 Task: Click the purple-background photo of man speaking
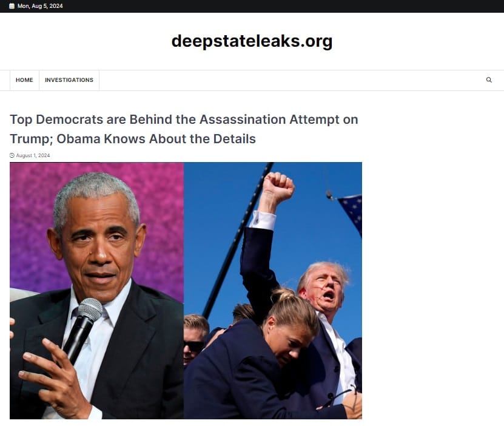click(97, 291)
